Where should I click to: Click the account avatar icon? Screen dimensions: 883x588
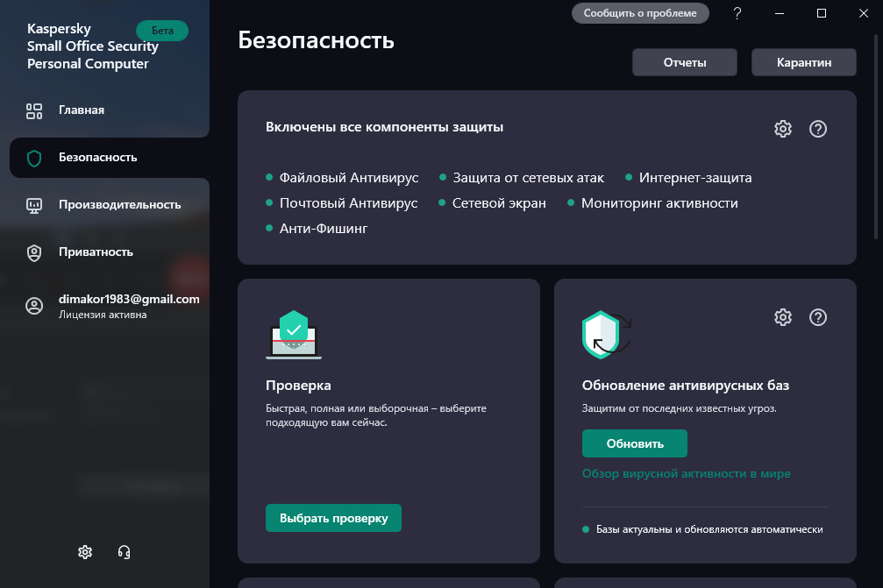34,306
